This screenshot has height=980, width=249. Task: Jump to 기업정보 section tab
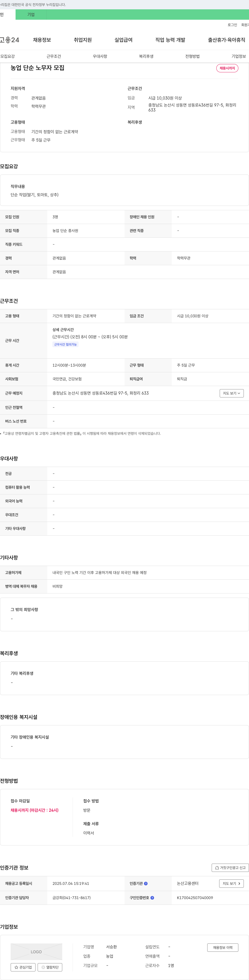point(239,56)
